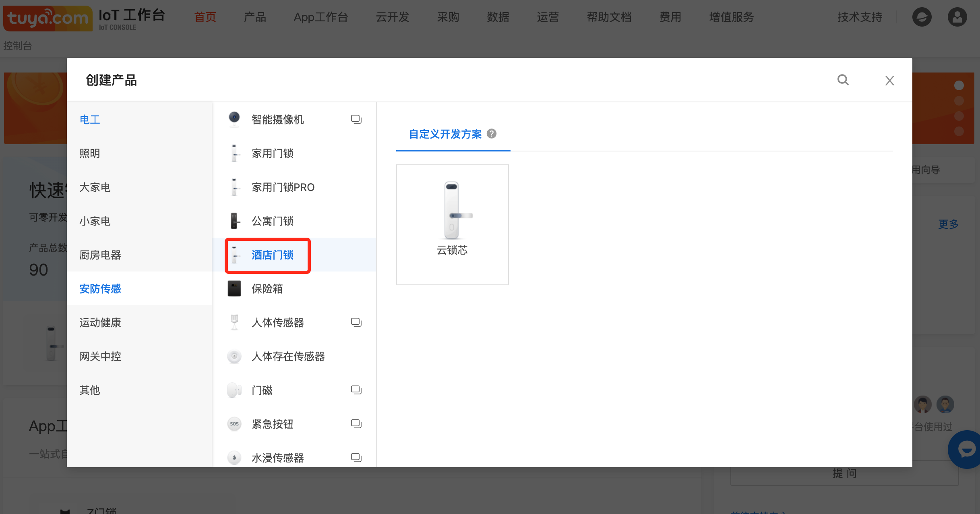Select the 电工 category
The width and height of the screenshot is (980, 514).
(139, 119)
